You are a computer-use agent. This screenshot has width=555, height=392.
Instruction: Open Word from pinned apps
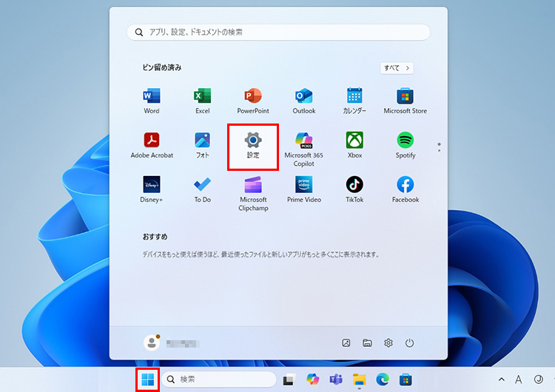coord(152,101)
